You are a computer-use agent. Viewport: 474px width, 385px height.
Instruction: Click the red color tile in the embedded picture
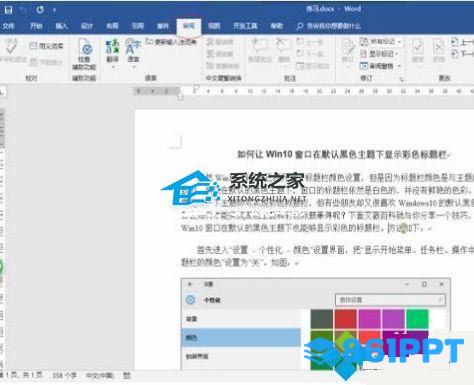(x=346, y=319)
